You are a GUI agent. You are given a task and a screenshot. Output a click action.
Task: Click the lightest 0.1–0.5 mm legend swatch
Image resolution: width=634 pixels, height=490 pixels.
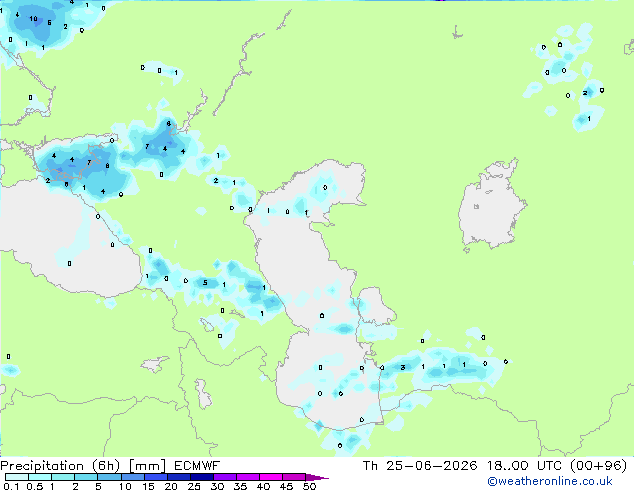(17, 477)
